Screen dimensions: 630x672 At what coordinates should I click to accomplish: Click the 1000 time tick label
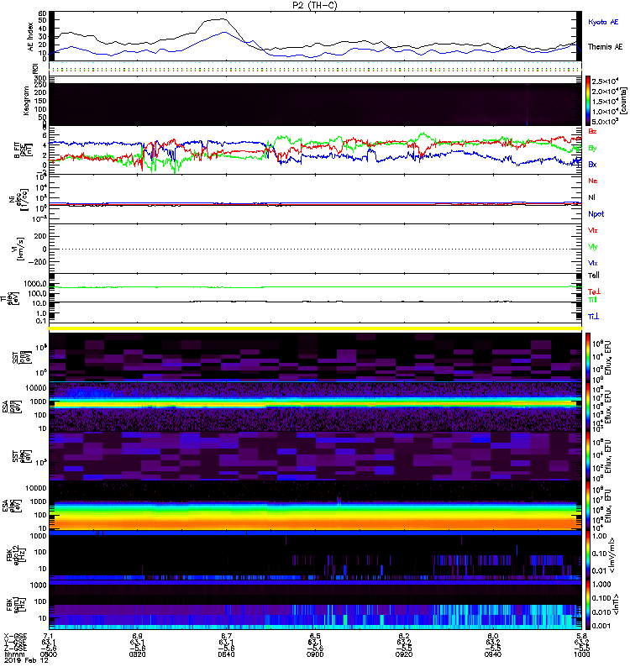point(581,655)
